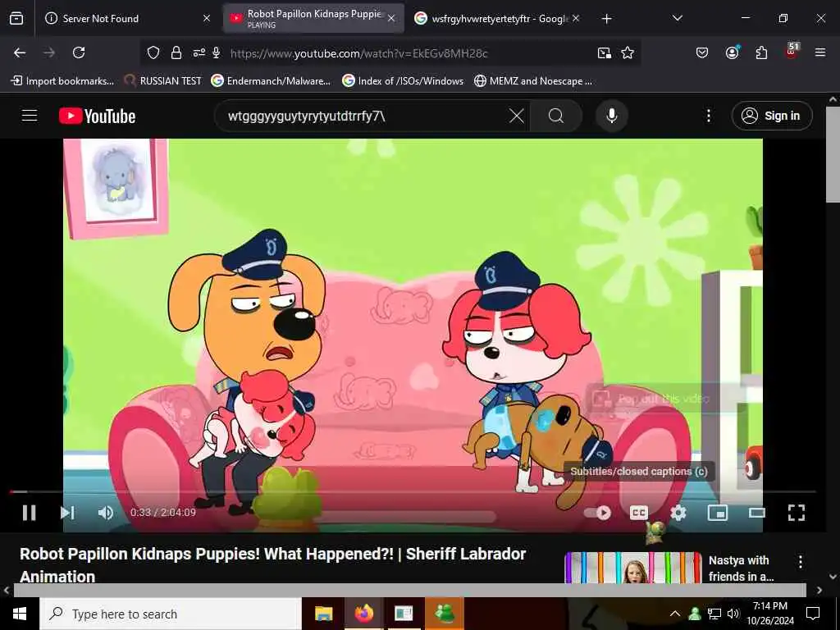Open Firefox application hamburger menu
The width and height of the screenshot is (840, 630).
pyautogui.click(x=819, y=52)
